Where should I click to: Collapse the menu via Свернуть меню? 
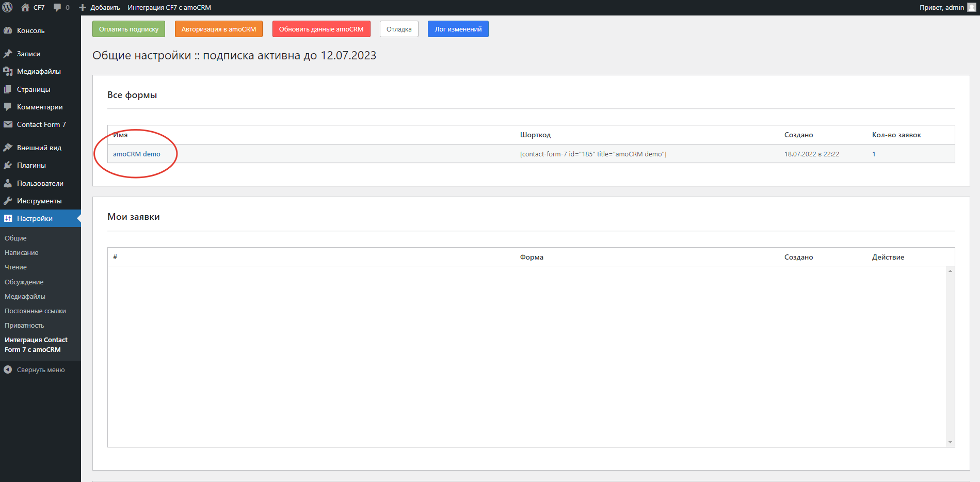pos(41,369)
